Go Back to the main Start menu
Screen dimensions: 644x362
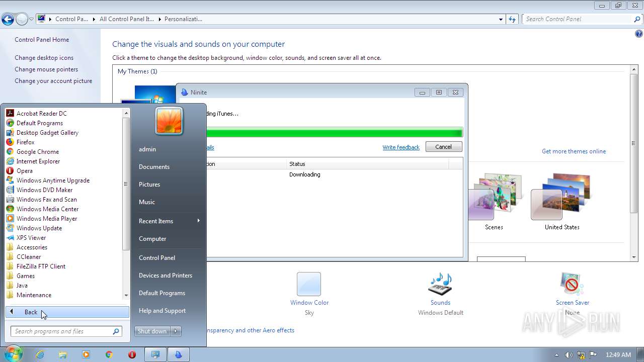click(67, 312)
